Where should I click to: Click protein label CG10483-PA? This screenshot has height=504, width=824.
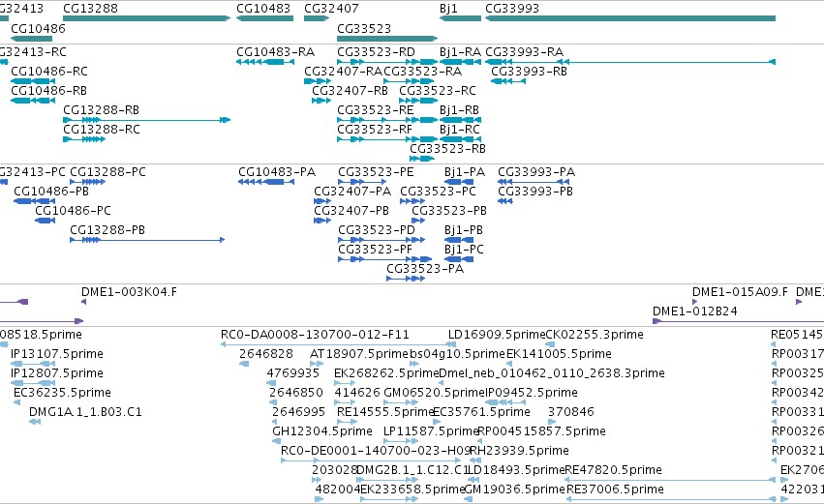(277, 172)
